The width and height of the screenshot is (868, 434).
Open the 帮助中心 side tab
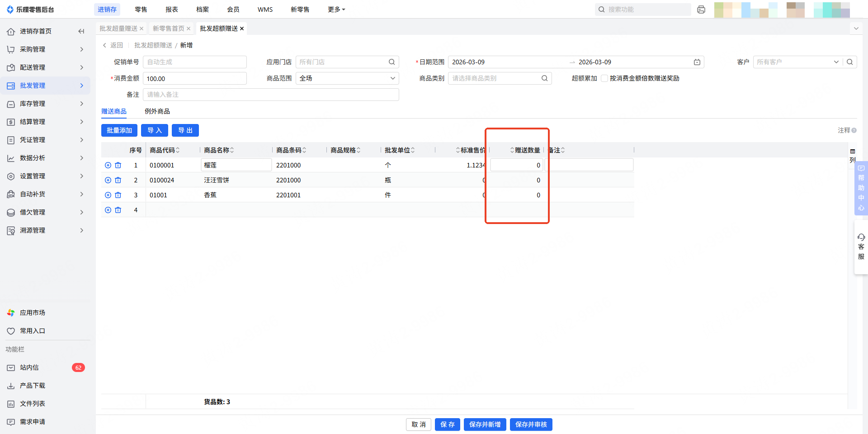861,188
